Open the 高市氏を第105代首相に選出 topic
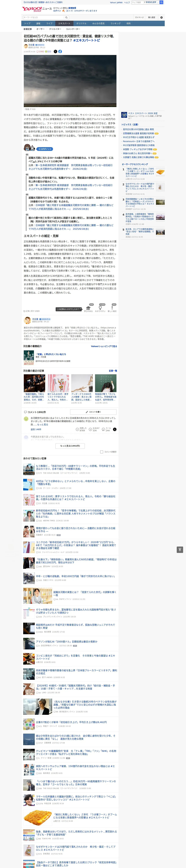The width and height of the screenshot is (186, 868). coord(138,129)
